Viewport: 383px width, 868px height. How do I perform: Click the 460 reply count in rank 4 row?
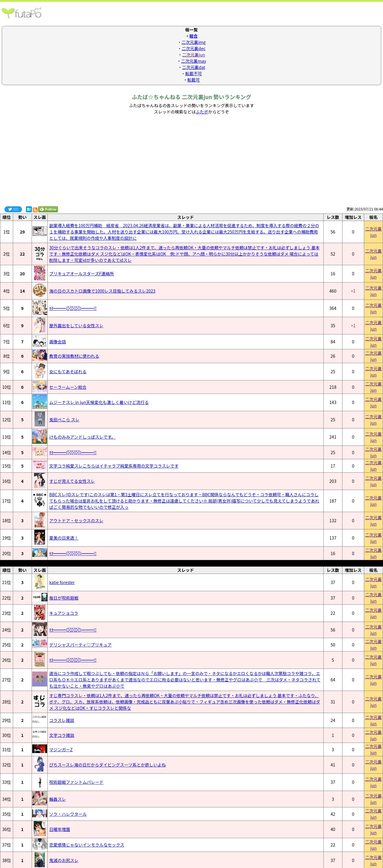[333, 291]
